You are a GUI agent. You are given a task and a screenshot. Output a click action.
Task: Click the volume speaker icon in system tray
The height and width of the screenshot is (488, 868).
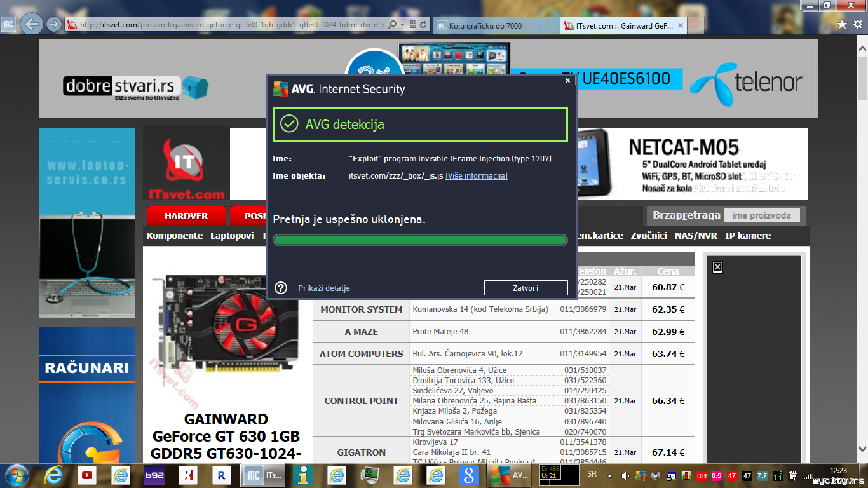click(x=625, y=475)
